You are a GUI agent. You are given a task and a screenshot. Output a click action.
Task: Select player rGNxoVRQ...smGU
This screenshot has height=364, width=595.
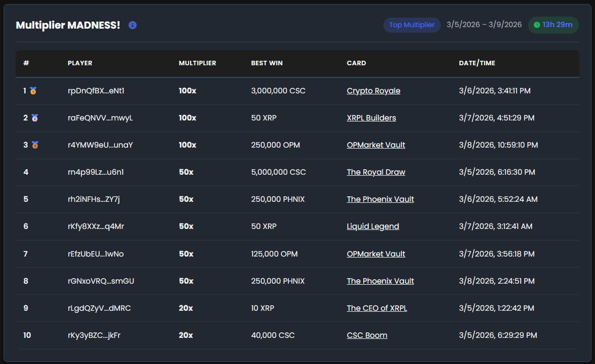click(x=101, y=281)
